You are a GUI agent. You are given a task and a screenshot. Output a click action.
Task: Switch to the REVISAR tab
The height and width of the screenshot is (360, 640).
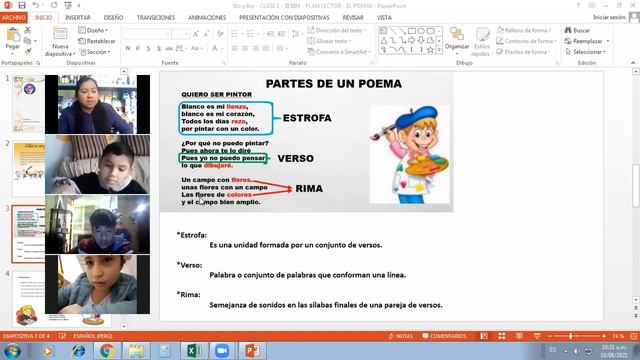tap(353, 18)
